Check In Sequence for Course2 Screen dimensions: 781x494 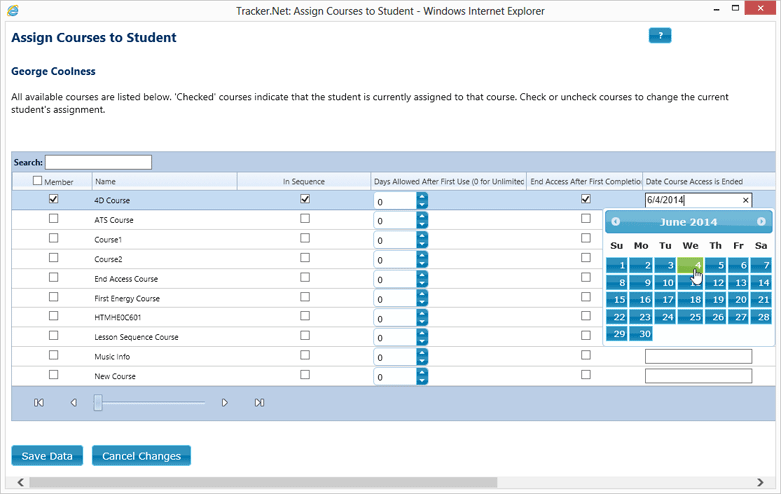pos(305,257)
